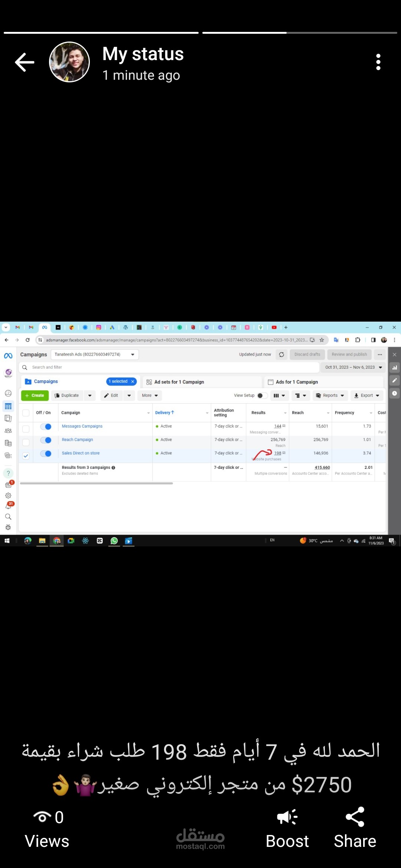Open the Messages Campaigns link
Viewport: 401px width, 868px height.
click(82, 426)
